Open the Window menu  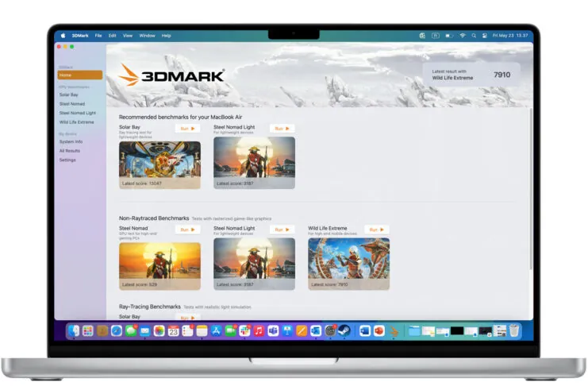(147, 36)
